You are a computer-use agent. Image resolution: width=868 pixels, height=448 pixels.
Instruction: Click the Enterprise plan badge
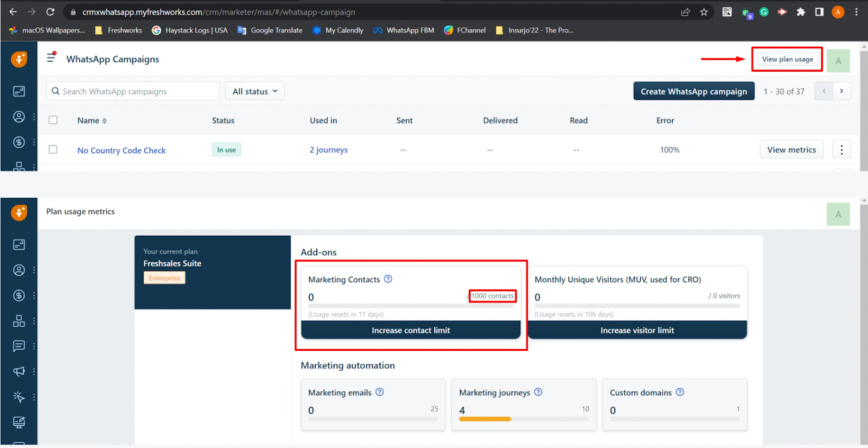click(164, 278)
